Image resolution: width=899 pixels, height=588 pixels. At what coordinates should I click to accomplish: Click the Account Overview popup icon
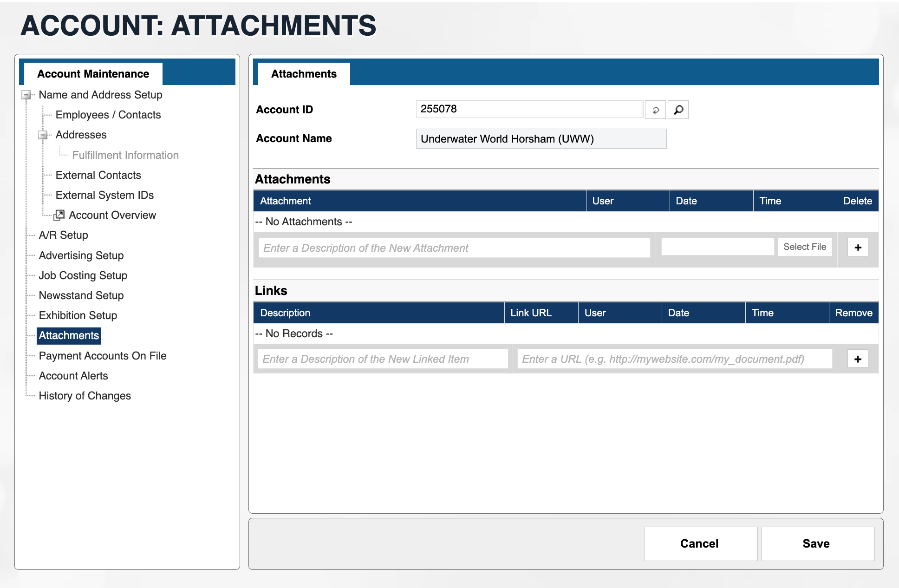tap(59, 215)
